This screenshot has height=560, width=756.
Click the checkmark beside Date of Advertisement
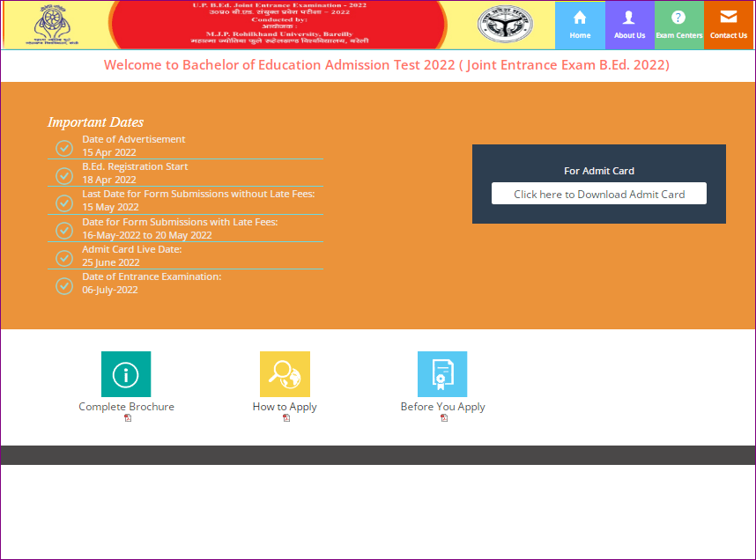(x=63, y=148)
